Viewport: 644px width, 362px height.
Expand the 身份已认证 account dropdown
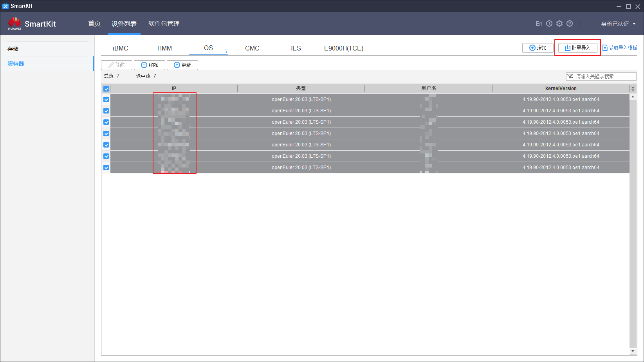pos(619,24)
